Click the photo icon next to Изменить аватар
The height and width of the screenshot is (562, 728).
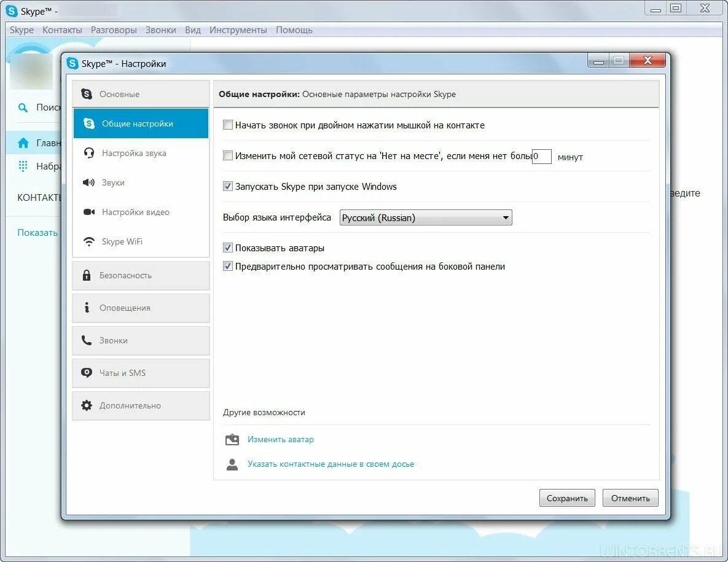(232, 440)
